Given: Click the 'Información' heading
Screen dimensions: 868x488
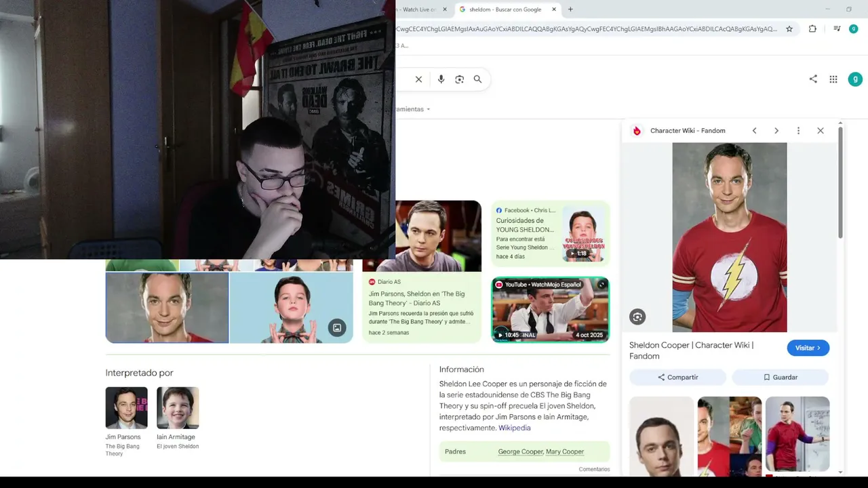Looking at the screenshot, I should pos(461,369).
